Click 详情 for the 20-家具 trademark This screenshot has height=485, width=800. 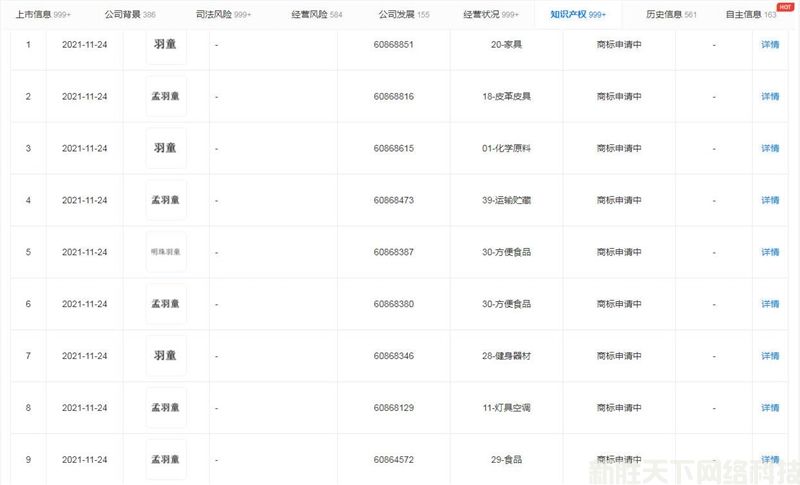769,45
